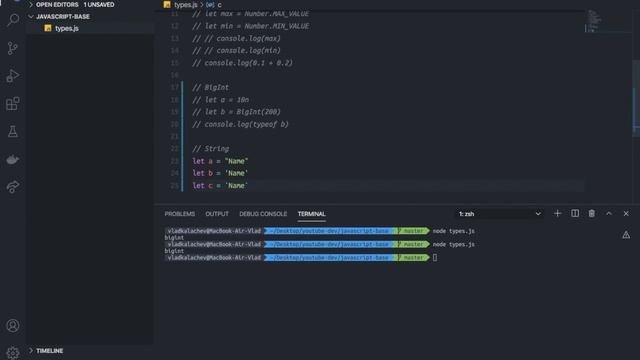
Task: Click the line // let a = 10n
Action: [x=220, y=100]
